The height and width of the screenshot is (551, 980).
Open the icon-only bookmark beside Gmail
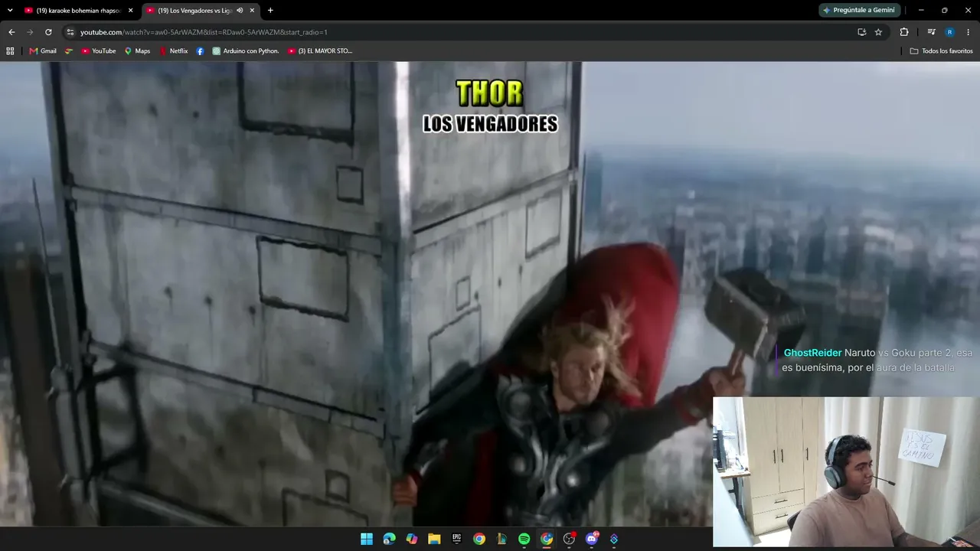tap(69, 51)
